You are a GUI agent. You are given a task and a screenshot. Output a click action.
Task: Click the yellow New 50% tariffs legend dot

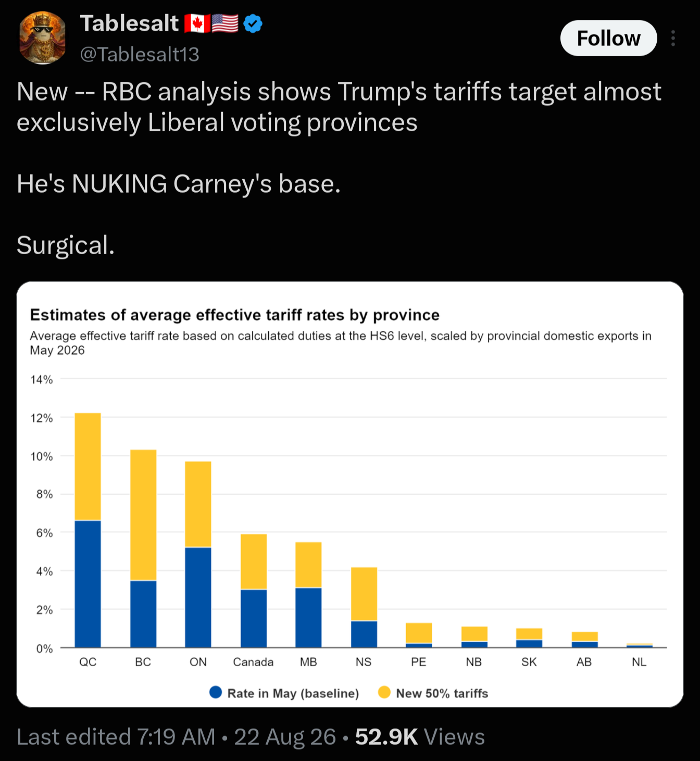click(384, 692)
